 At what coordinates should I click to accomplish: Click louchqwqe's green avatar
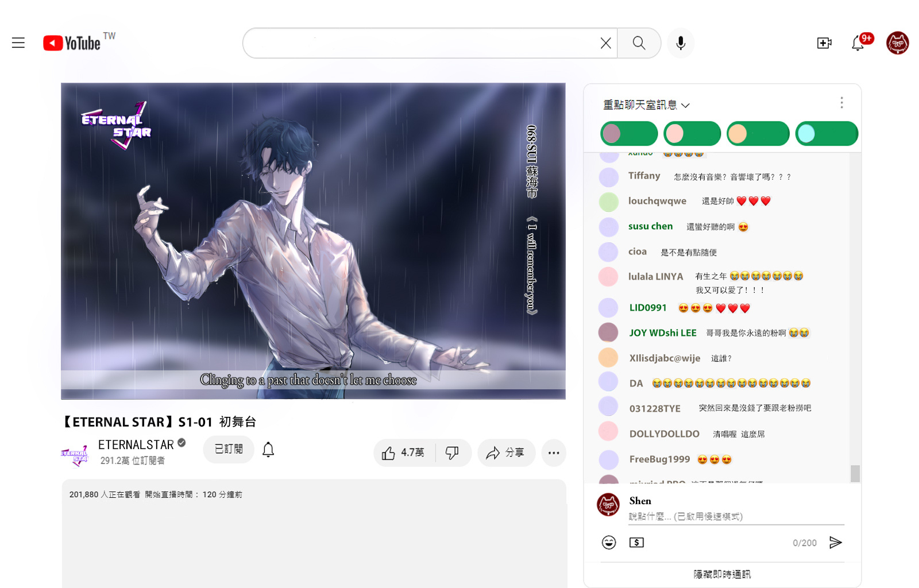(609, 202)
